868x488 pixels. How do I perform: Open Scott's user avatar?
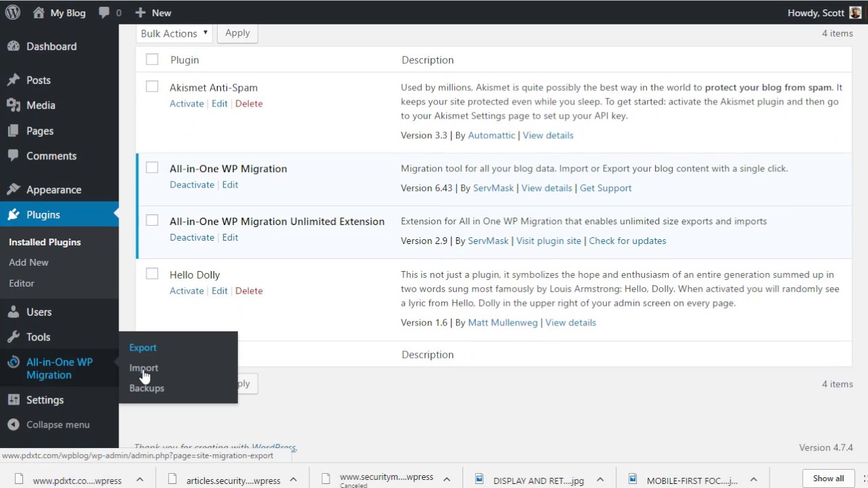tap(855, 13)
